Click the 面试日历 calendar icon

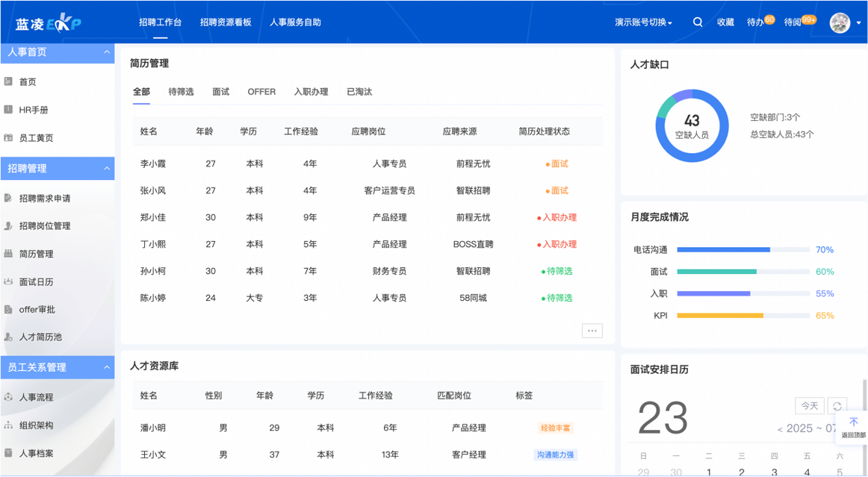(x=8, y=282)
